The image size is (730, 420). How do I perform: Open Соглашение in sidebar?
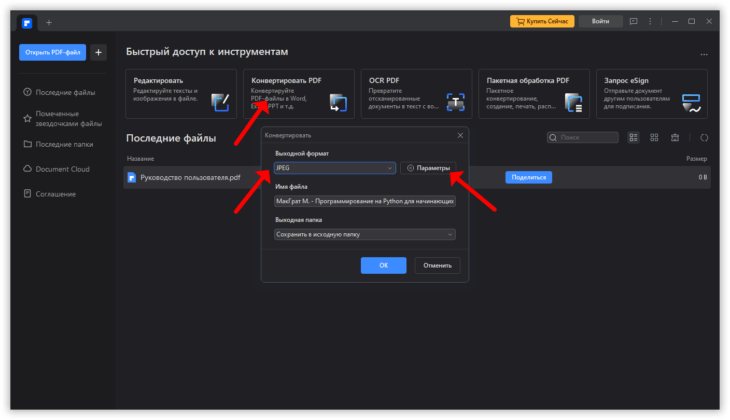pos(49,194)
